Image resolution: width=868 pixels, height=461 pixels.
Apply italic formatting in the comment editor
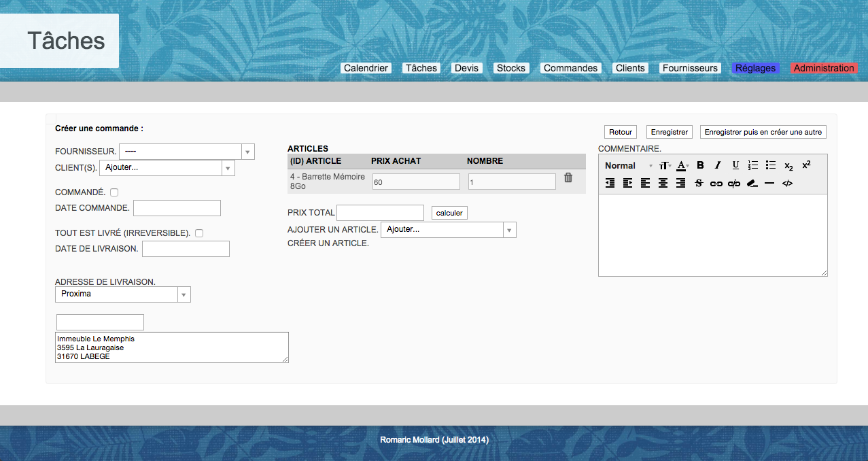click(x=717, y=165)
